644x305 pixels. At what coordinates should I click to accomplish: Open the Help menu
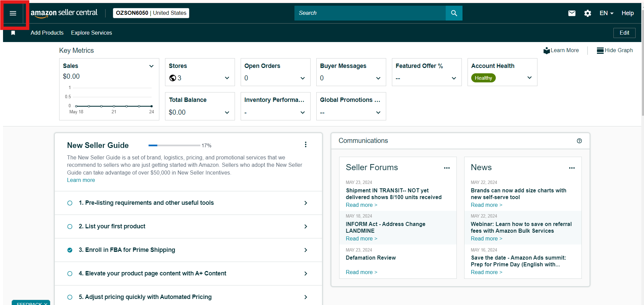click(x=628, y=13)
